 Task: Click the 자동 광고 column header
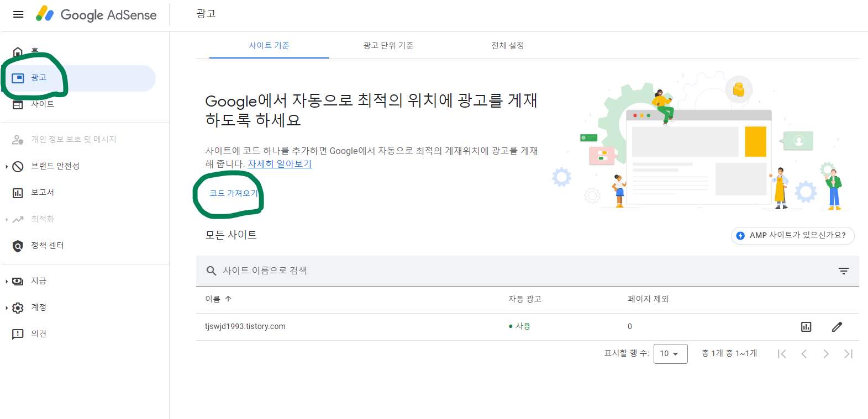point(525,299)
